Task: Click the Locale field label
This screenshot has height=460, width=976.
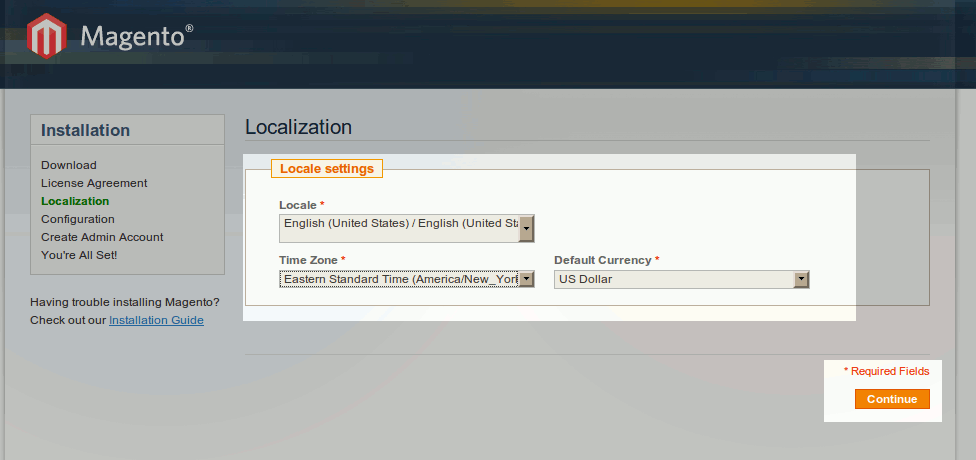Action: pos(297,205)
